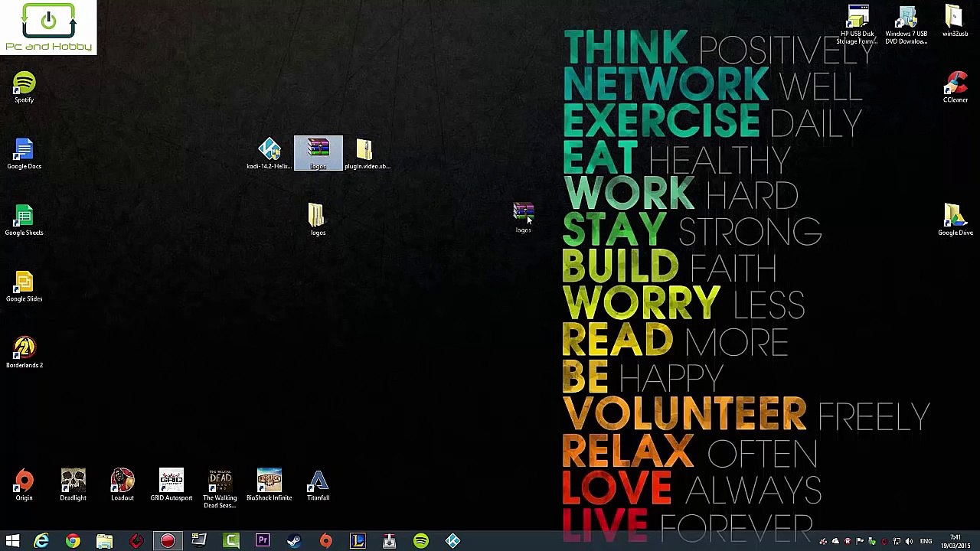Open the Google Sheets shortcut
This screenshot has width=980, height=551.
pos(24,220)
